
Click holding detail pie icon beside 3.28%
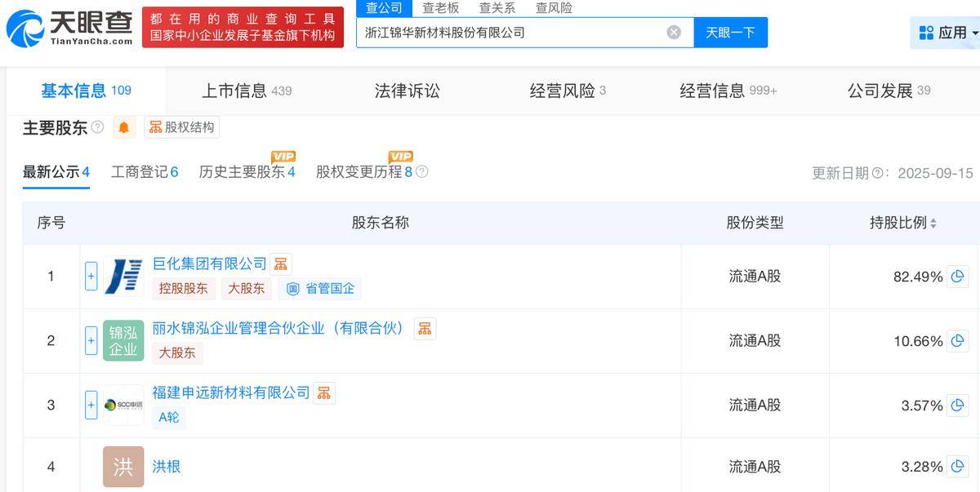956,467
